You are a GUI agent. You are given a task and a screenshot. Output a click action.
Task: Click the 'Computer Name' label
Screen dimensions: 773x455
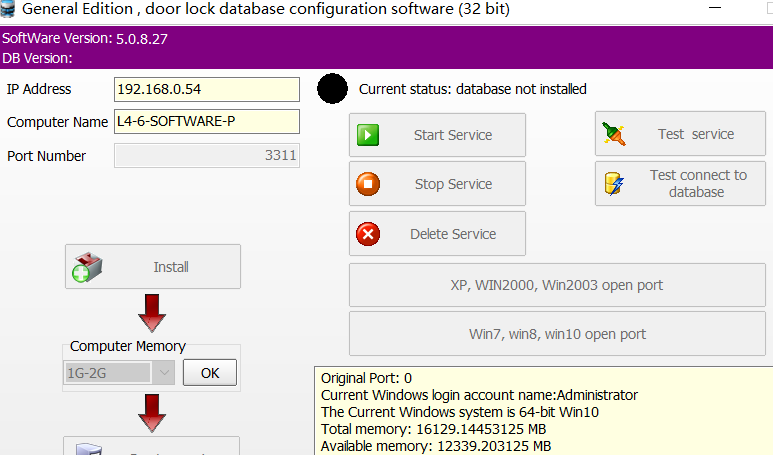57,122
